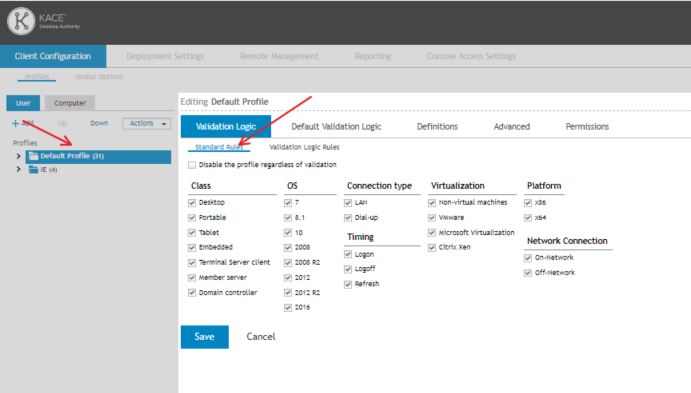Image resolution: width=691 pixels, height=393 pixels.
Task: Toggle the Dial-up connection checkbox
Action: click(x=348, y=218)
